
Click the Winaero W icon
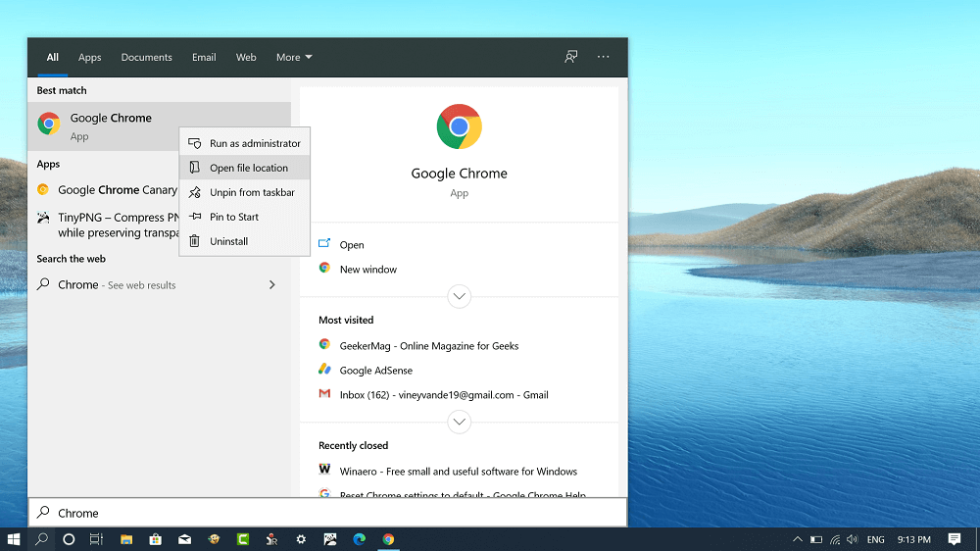pos(324,469)
